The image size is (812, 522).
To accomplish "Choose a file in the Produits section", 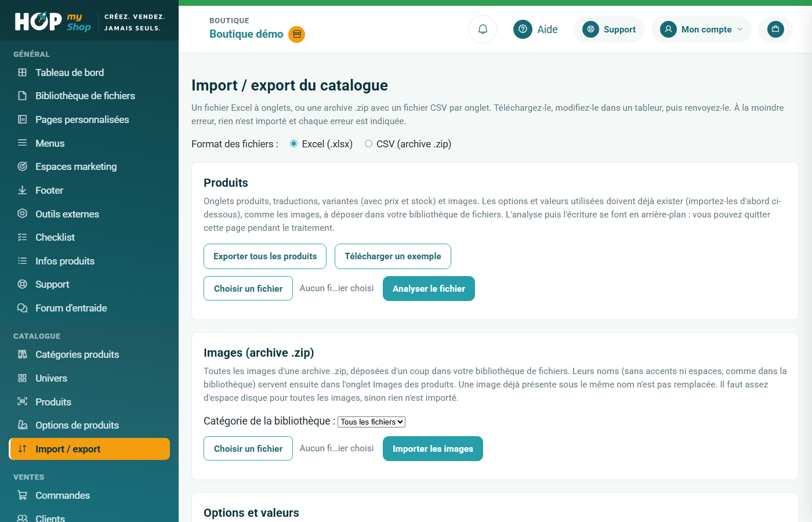I will point(248,289).
